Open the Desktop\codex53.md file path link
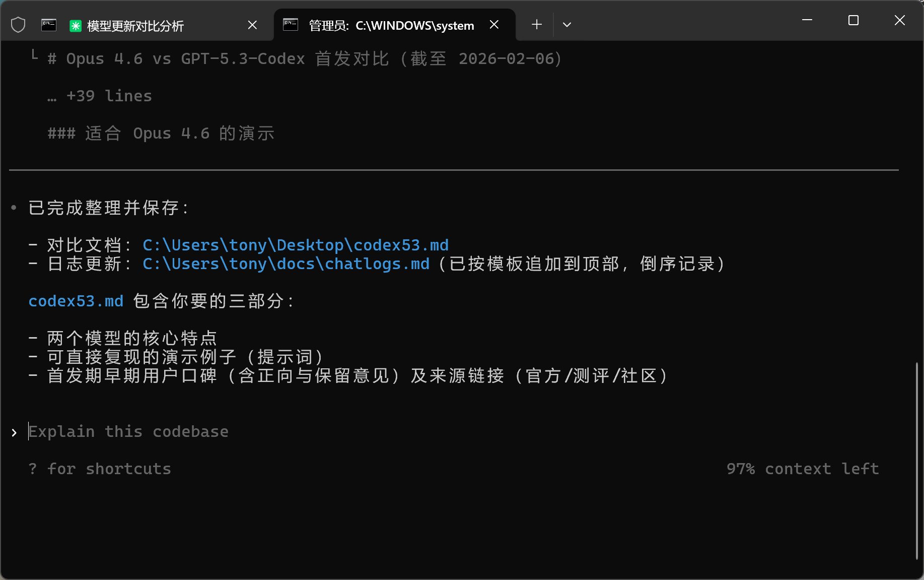924x580 pixels. pos(295,245)
